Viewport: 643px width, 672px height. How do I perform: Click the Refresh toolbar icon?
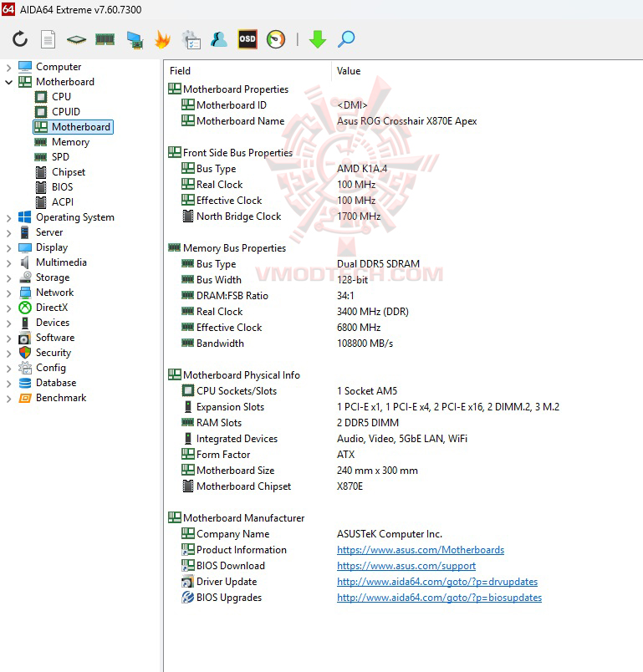(x=20, y=39)
